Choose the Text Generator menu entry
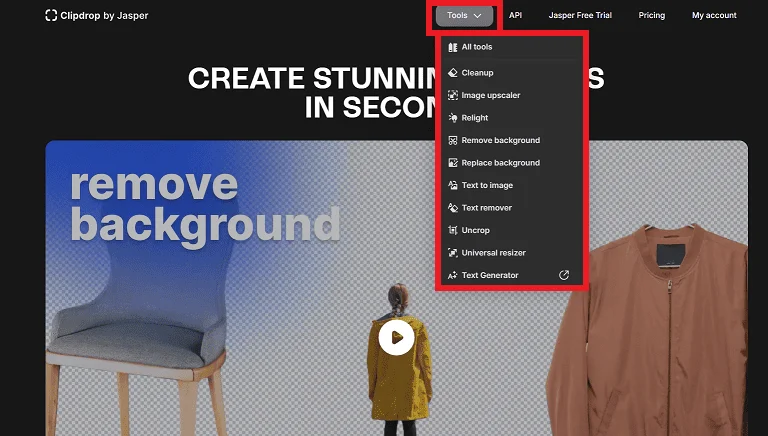 click(x=511, y=275)
